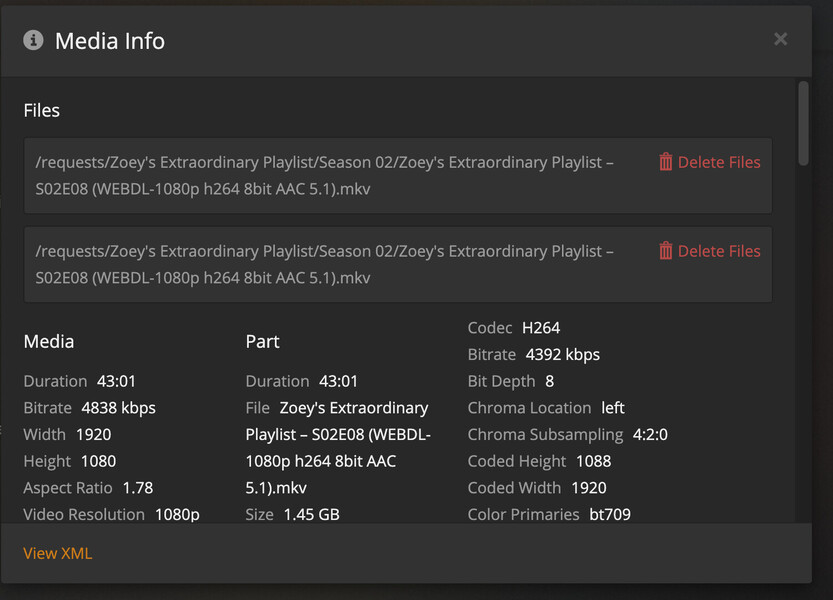Open the View XML link
This screenshot has height=600, width=833.
click(x=58, y=553)
